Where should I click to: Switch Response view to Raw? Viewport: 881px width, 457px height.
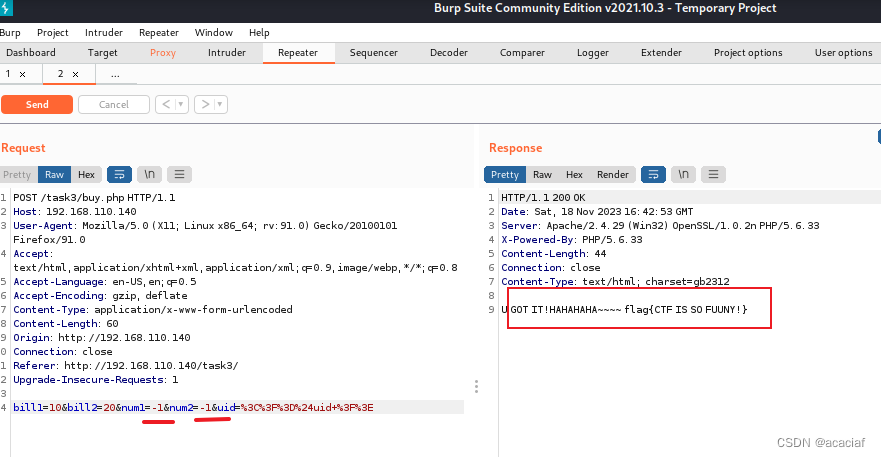point(542,175)
